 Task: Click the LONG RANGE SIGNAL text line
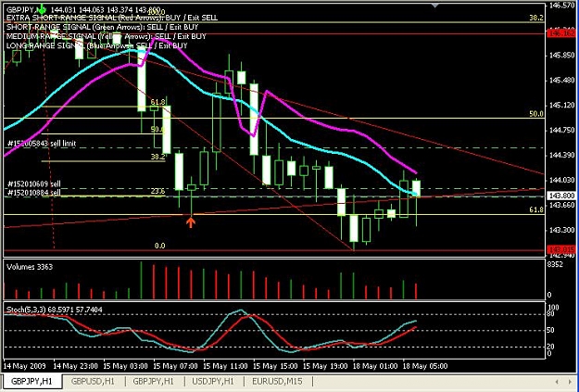point(96,45)
